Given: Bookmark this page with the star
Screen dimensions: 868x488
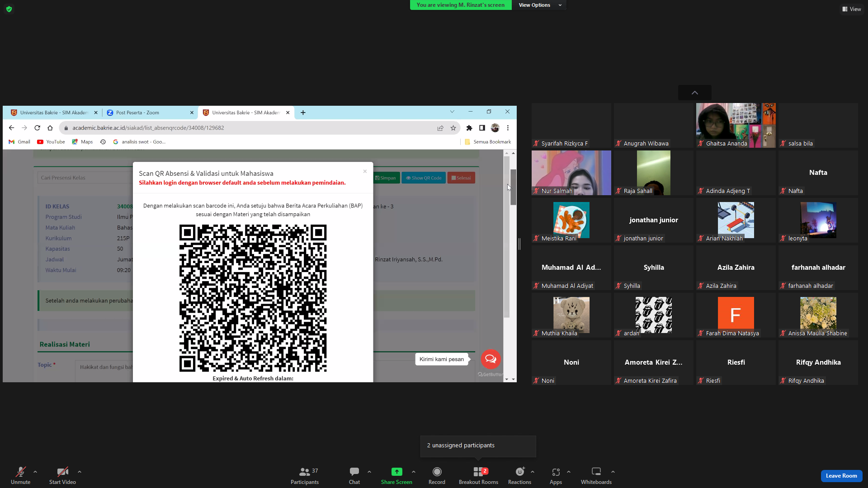Looking at the screenshot, I should [453, 128].
